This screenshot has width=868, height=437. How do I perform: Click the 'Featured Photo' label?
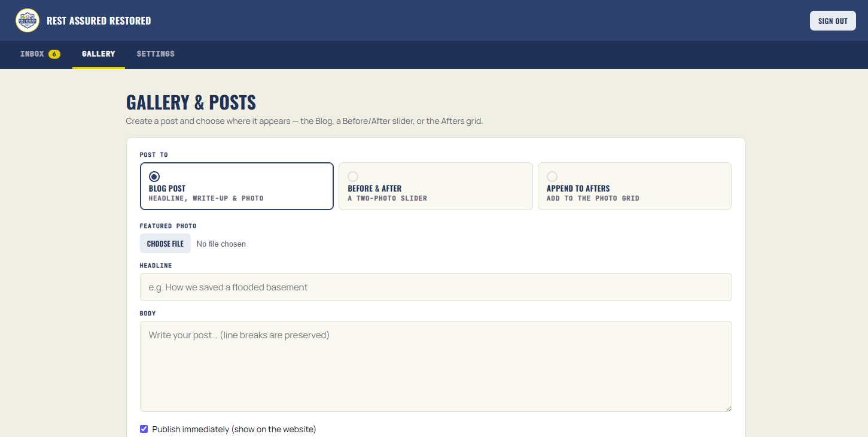[x=168, y=226]
